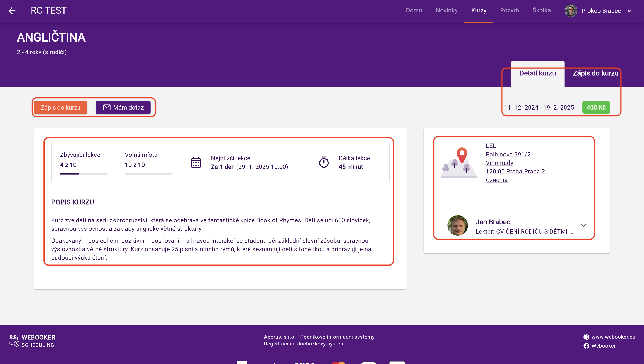Open the Rozvrh menu item
Screen dimensions: 644x364
(509, 10)
